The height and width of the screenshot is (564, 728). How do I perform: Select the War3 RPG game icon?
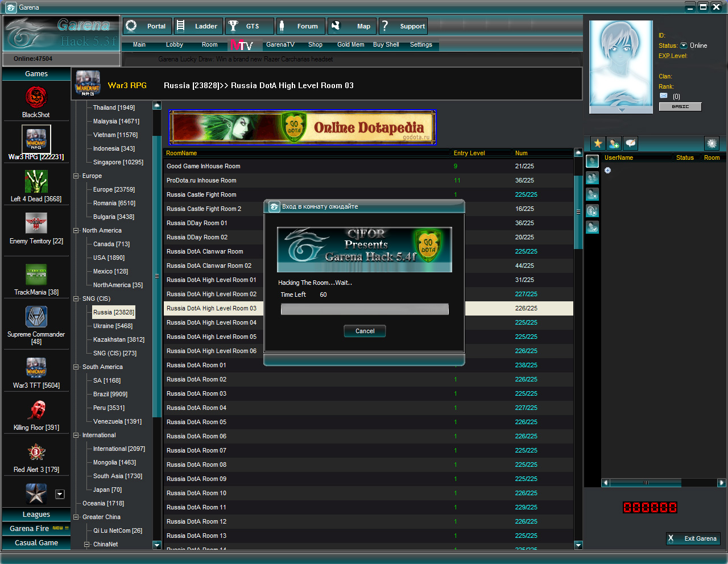pos(36,139)
